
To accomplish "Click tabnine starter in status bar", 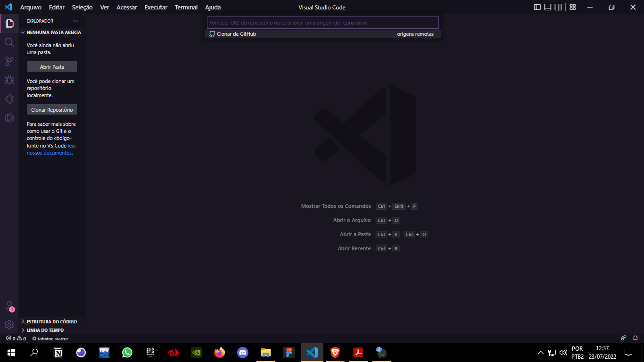I will [x=51, y=338].
